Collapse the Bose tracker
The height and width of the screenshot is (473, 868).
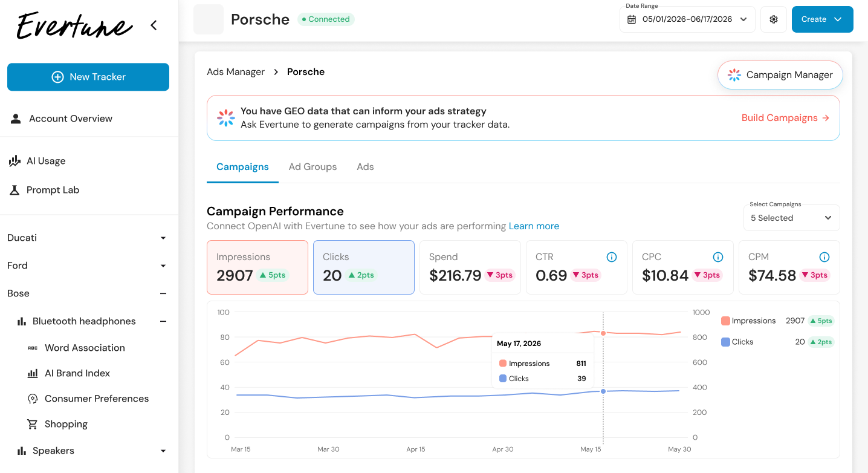click(163, 293)
